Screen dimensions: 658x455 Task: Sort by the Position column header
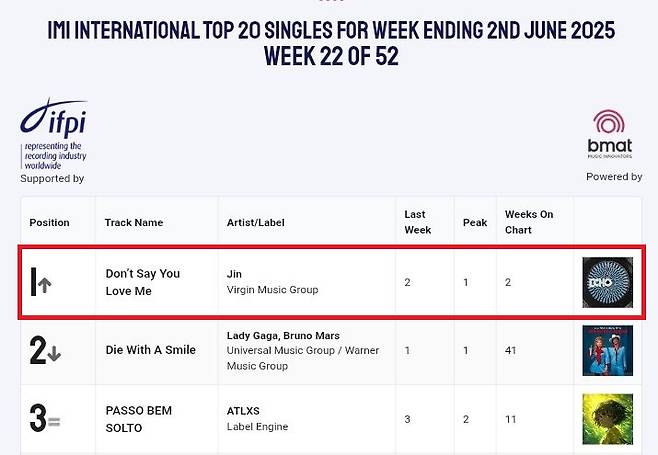point(50,222)
